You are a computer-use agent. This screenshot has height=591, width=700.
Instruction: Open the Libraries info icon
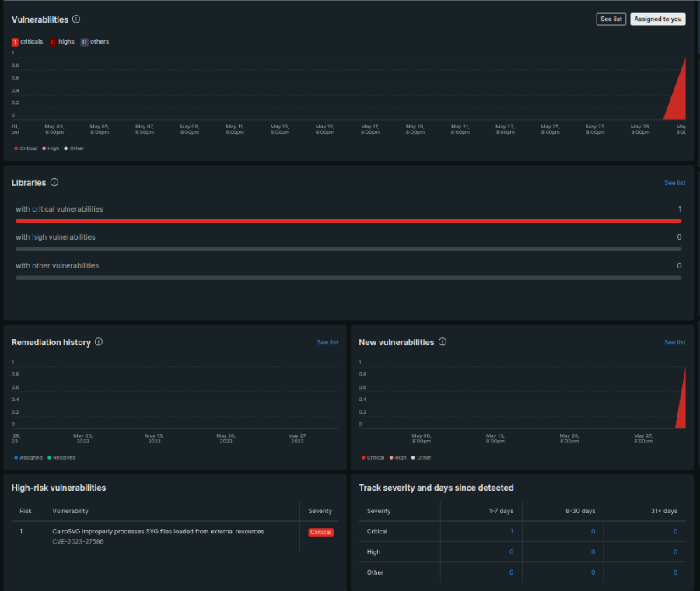pyautogui.click(x=54, y=182)
